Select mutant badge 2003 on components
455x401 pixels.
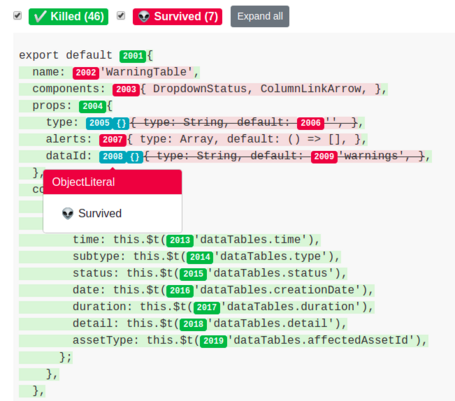coord(126,89)
